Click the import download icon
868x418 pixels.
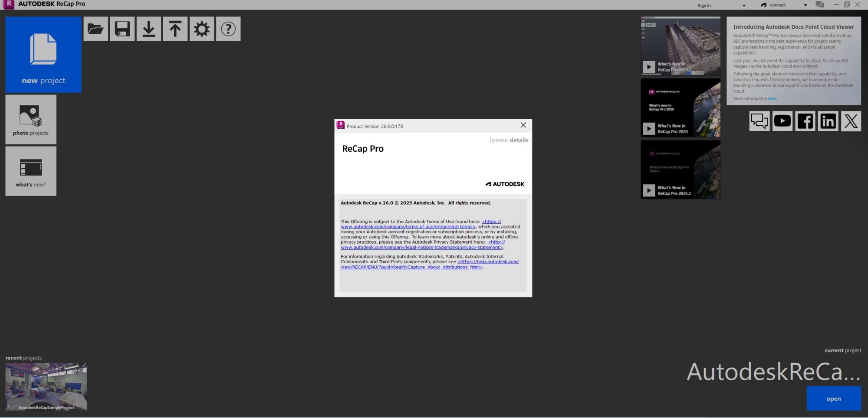coord(148,29)
